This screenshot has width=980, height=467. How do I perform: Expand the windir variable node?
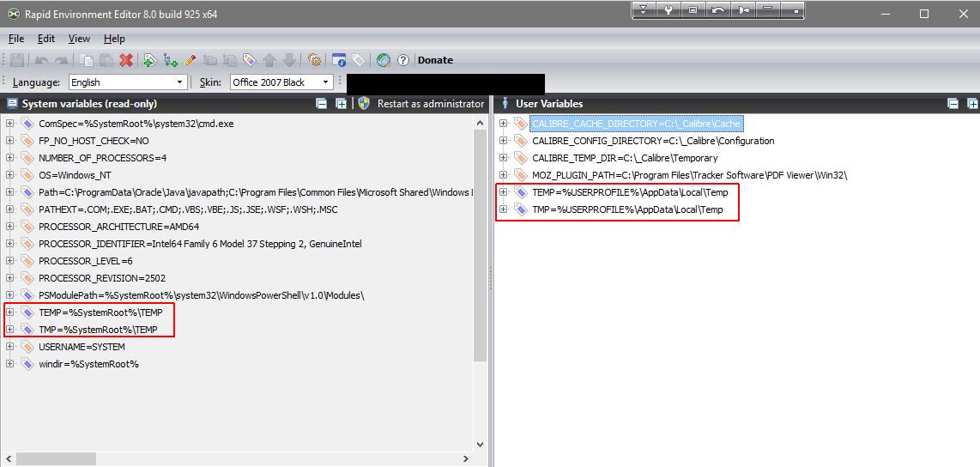(x=9, y=364)
